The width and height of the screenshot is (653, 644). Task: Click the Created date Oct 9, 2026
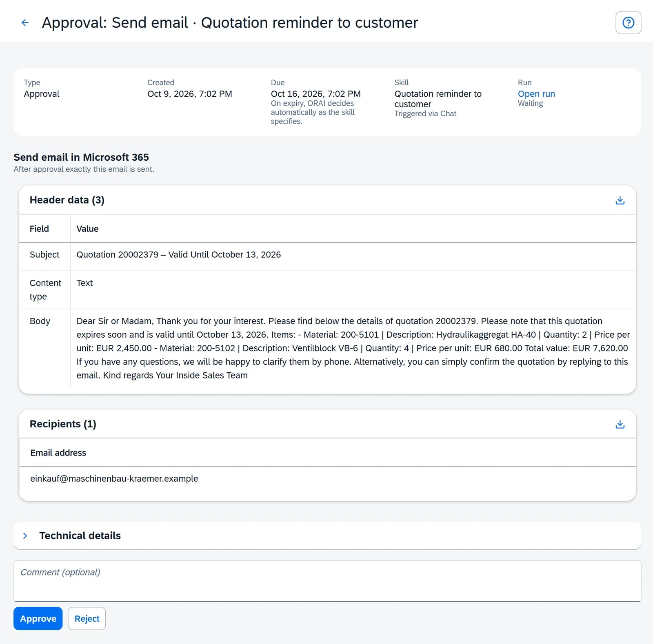coord(189,94)
